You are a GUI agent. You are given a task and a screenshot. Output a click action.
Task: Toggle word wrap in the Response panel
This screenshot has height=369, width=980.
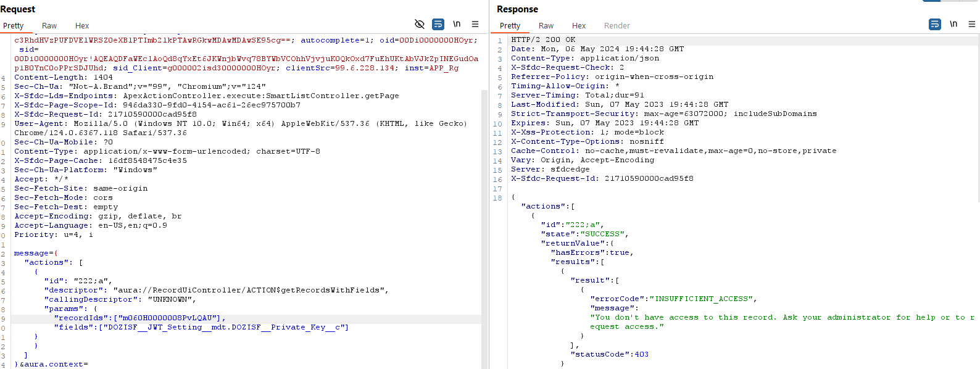[935, 24]
